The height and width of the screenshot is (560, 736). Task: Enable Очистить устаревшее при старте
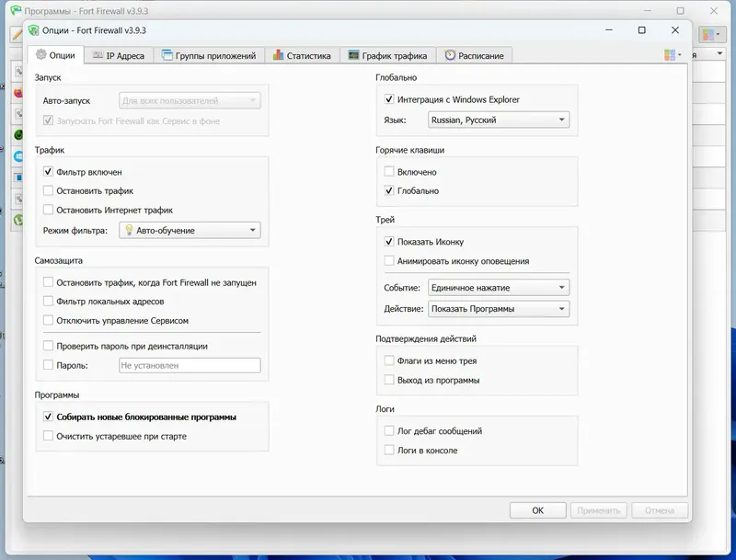[48, 436]
